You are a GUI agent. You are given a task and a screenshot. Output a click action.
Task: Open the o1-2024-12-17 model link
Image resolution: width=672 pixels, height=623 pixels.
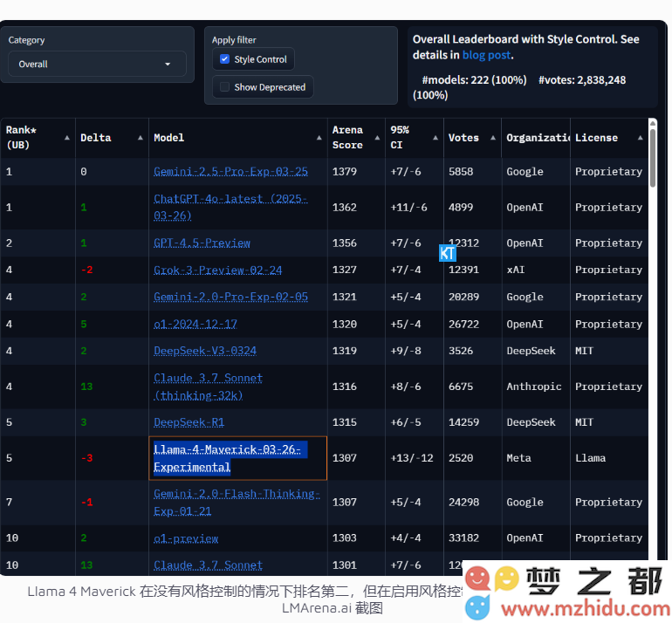tap(195, 324)
